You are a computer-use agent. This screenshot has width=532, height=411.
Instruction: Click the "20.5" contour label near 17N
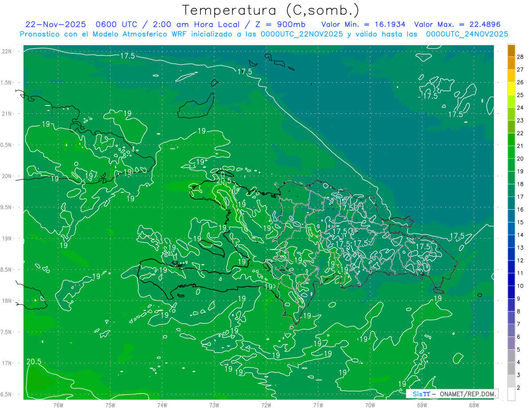(x=34, y=362)
